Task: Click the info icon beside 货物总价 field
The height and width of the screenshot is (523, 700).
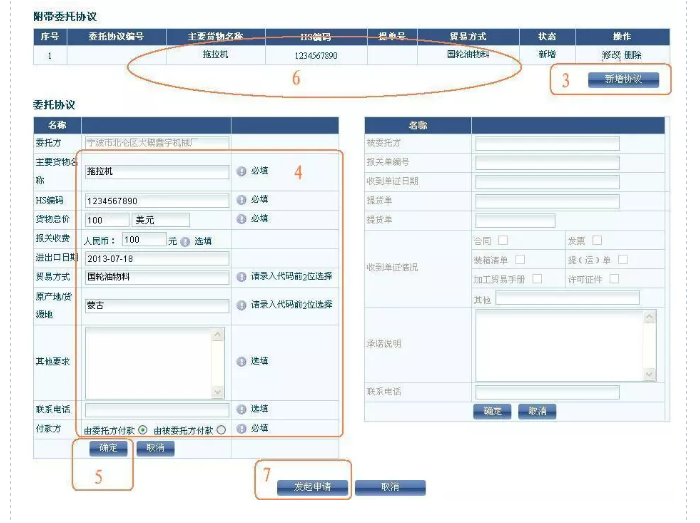Action: click(x=241, y=219)
